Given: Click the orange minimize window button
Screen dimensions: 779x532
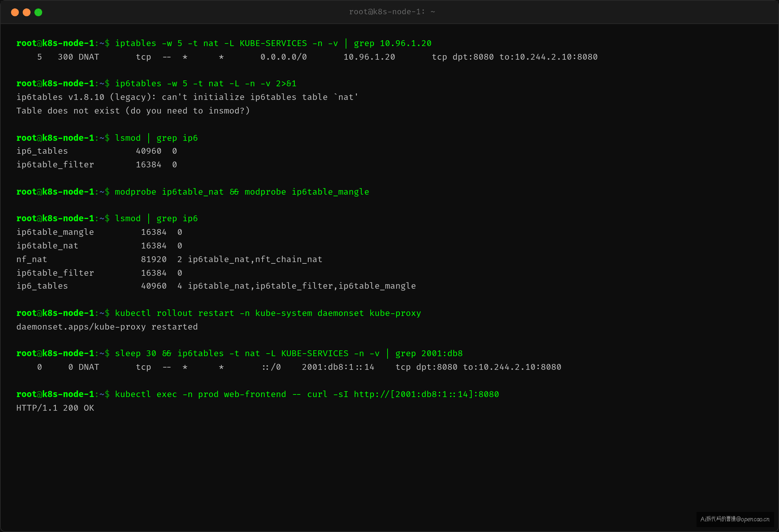Looking at the screenshot, I should (x=27, y=12).
